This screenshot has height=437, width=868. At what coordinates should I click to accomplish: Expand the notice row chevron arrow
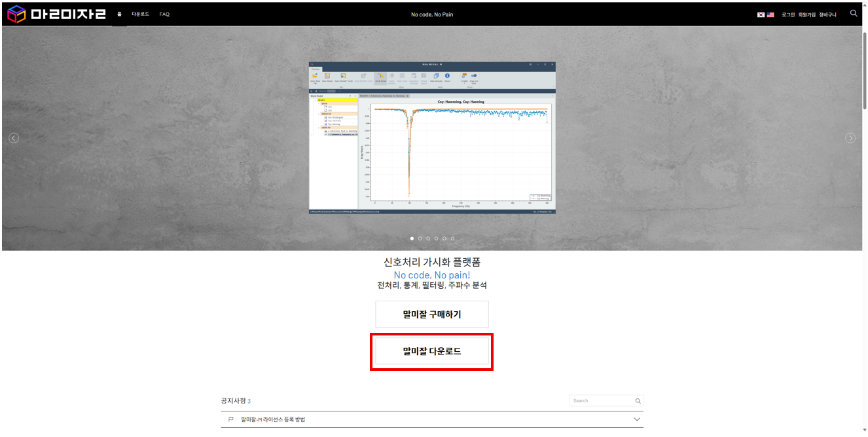[637, 419]
